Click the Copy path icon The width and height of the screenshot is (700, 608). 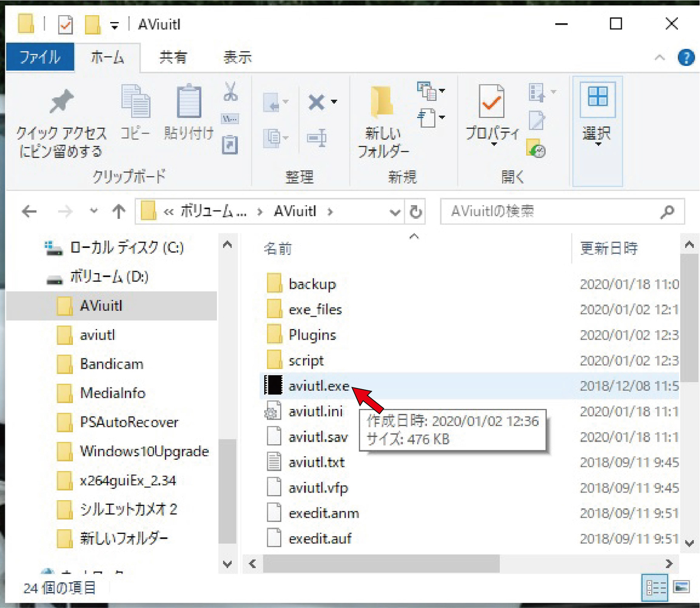pyautogui.click(x=230, y=119)
